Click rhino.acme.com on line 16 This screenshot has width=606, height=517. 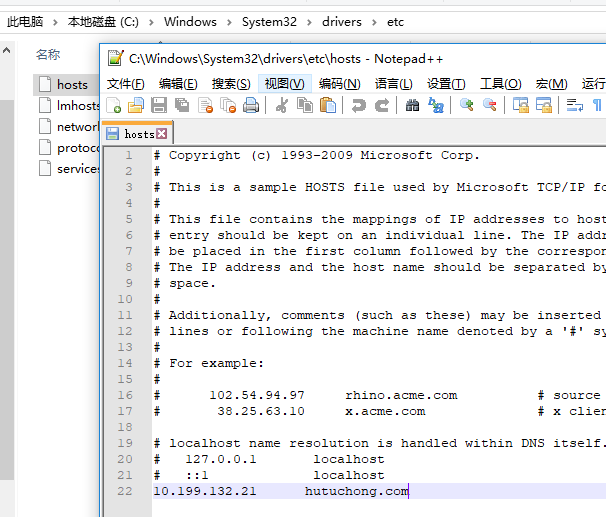[x=401, y=395]
